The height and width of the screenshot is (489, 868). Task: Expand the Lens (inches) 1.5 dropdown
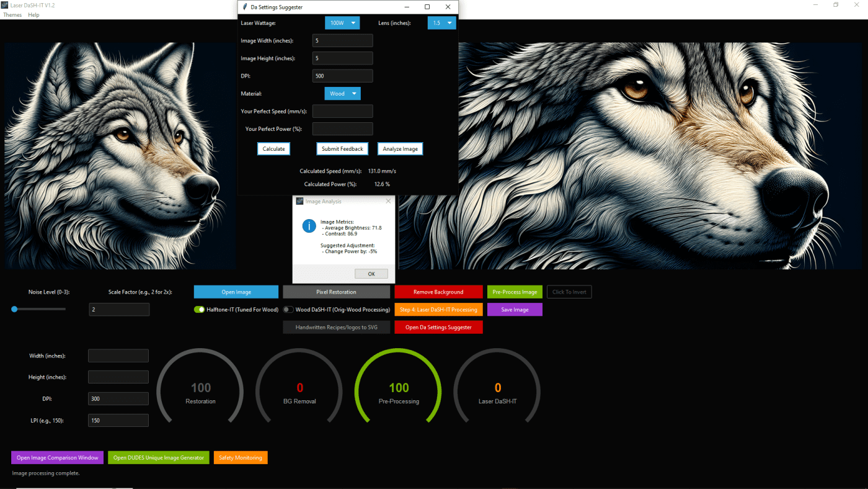point(441,23)
